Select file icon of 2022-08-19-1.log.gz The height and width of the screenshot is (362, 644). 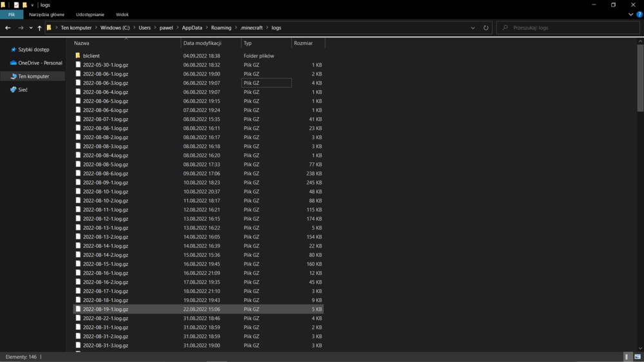(78, 309)
